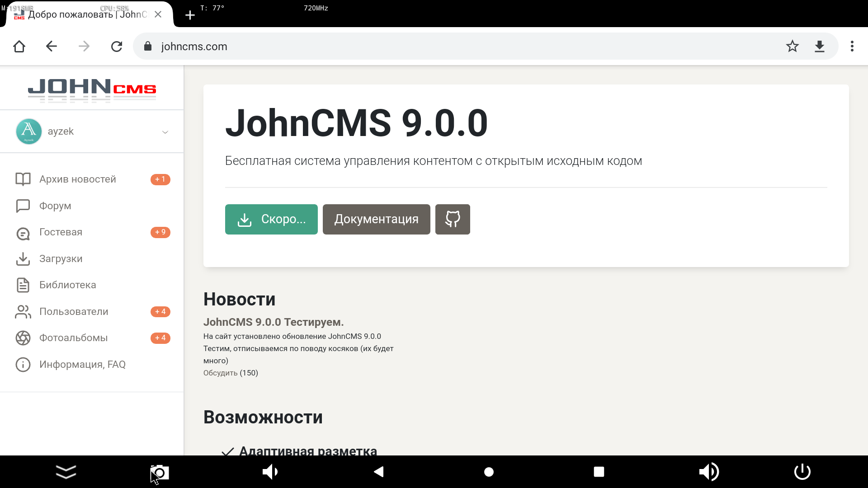Click the Обсудить news link
This screenshot has height=488, width=868.
click(x=220, y=373)
